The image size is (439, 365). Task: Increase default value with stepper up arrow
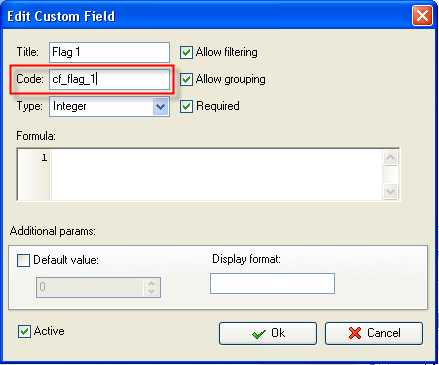tap(152, 283)
